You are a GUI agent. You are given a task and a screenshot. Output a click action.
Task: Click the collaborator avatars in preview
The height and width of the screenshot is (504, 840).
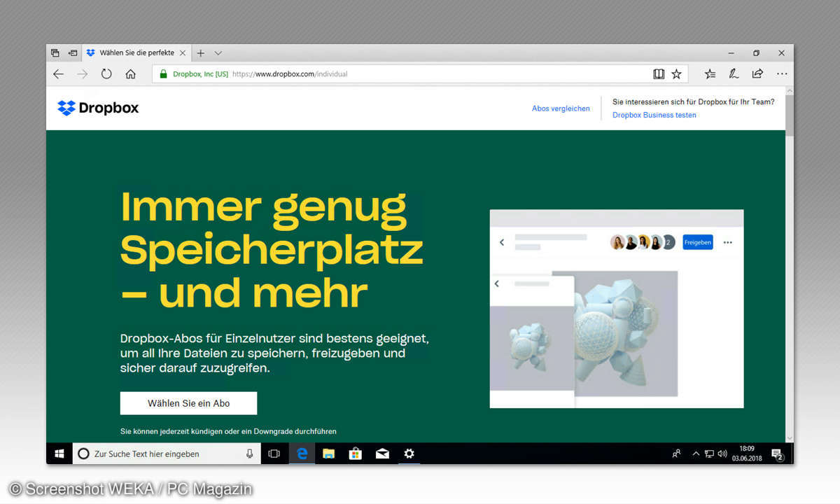[643, 242]
